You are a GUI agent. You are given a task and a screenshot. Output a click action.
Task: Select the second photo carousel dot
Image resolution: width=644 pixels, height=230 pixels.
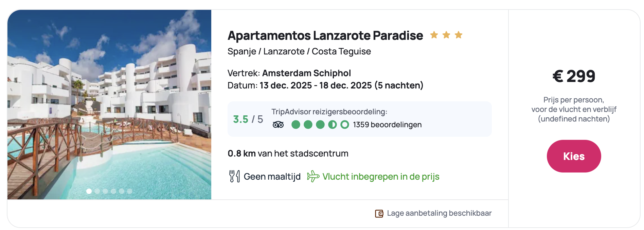coord(97,191)
